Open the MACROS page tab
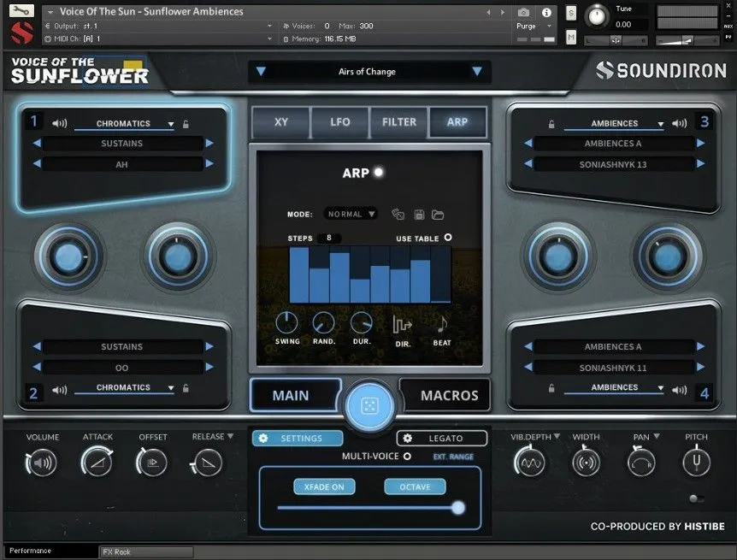Viewport: 737px width, 560px height. pos(445,395)
